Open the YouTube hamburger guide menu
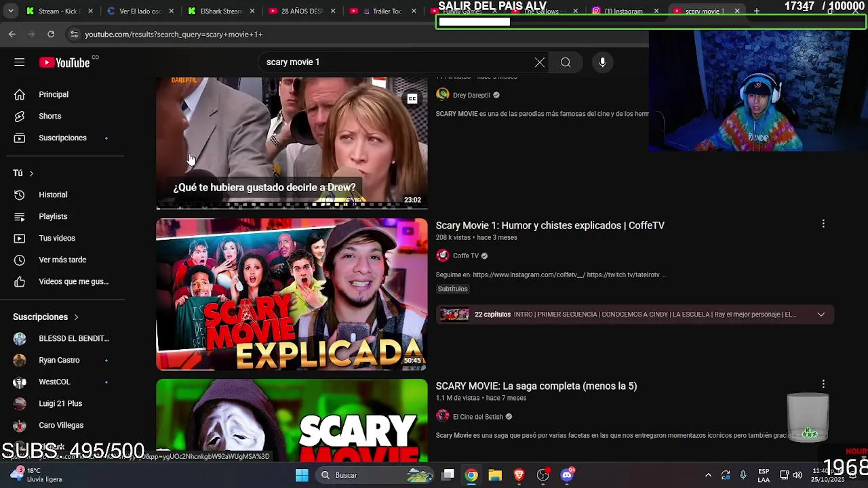 19,62
